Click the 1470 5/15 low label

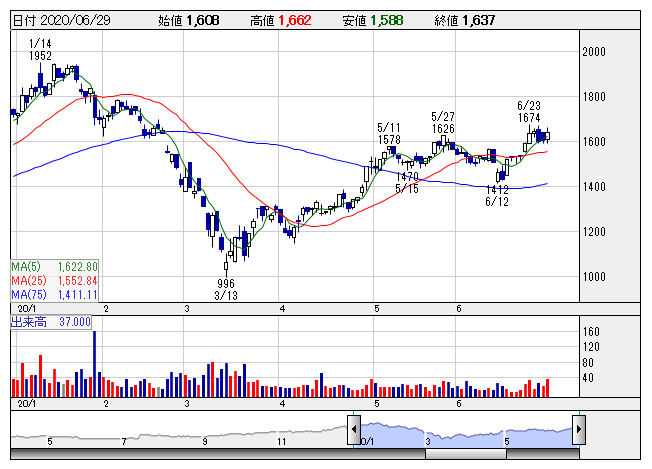tap(407, 183)
